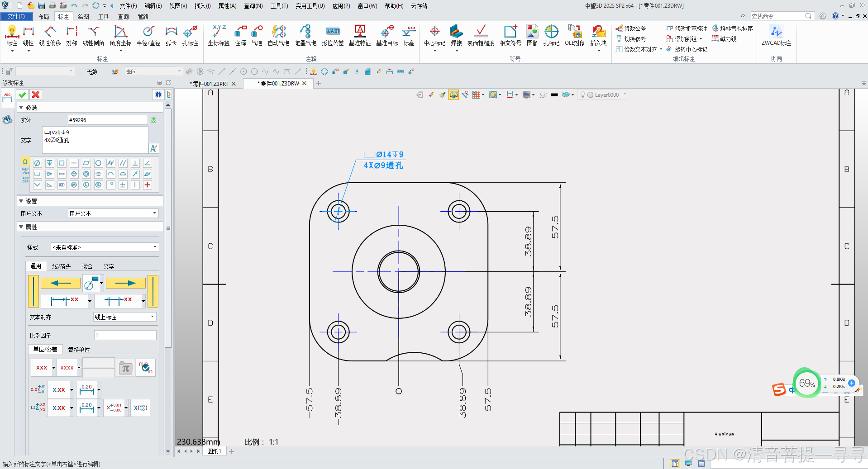The image size is (868, 469).
Task: Open the XXX unit precision dropdown
Action: point(53,368)
